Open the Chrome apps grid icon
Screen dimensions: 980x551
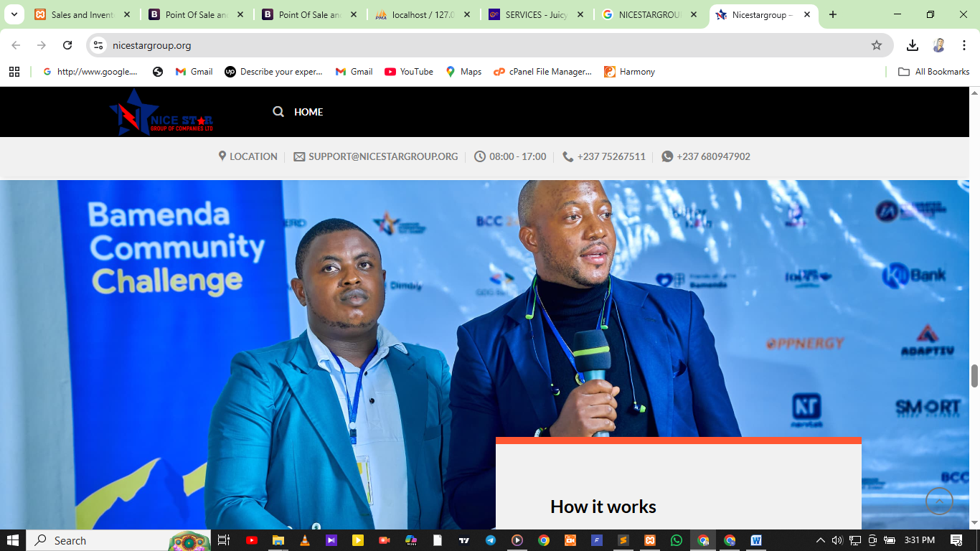(14, 72)
